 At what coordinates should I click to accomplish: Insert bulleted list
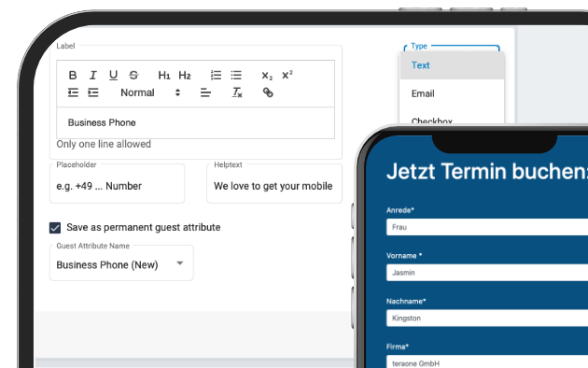coord(236,75)
